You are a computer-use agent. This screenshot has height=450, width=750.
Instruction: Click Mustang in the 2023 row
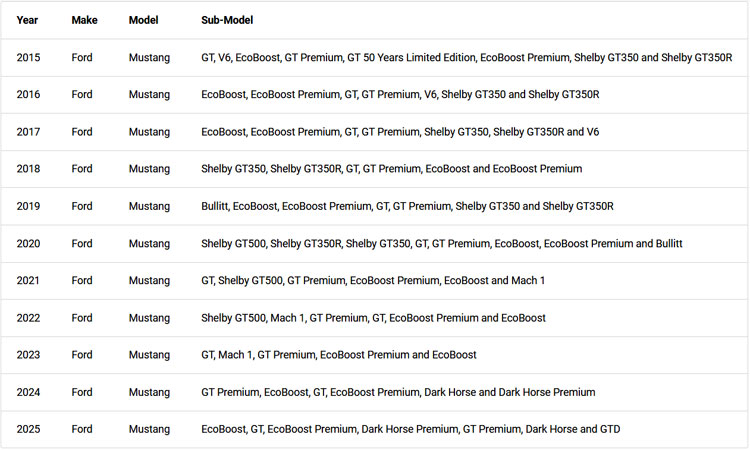(x=149, y=355)
